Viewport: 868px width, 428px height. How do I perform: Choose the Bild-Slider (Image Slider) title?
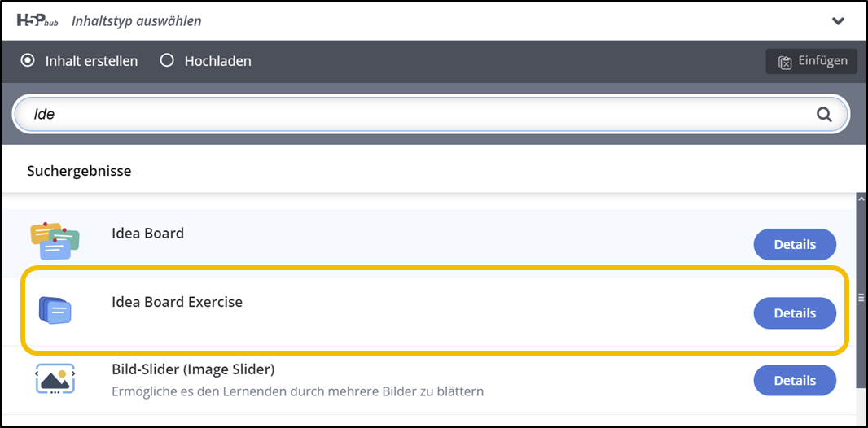coord(193,369)
